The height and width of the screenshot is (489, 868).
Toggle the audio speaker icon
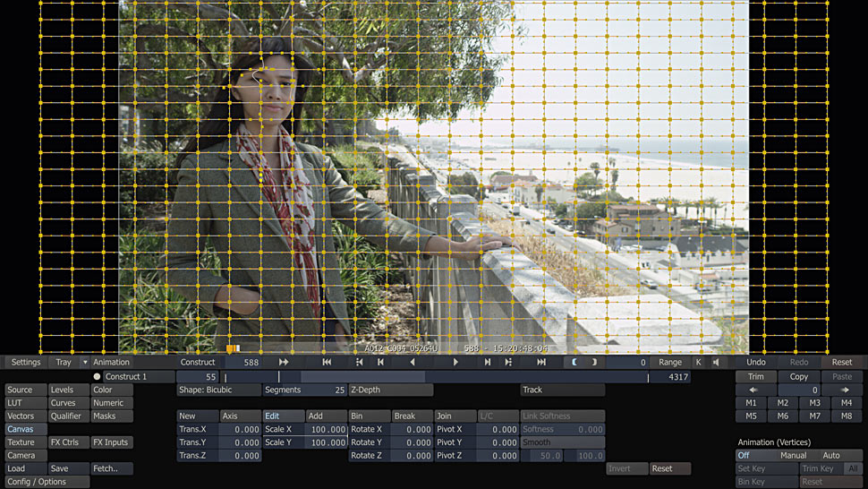[x=716, y=363]
